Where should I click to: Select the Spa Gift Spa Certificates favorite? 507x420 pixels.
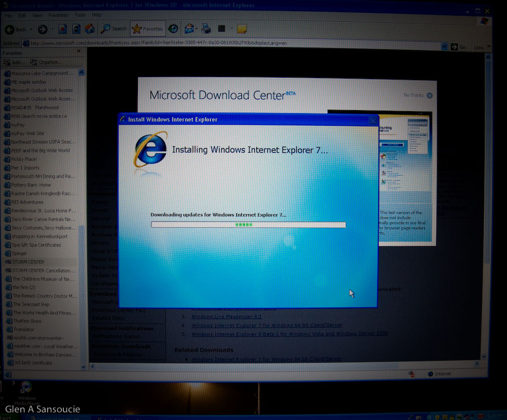[x=36, y=245]
